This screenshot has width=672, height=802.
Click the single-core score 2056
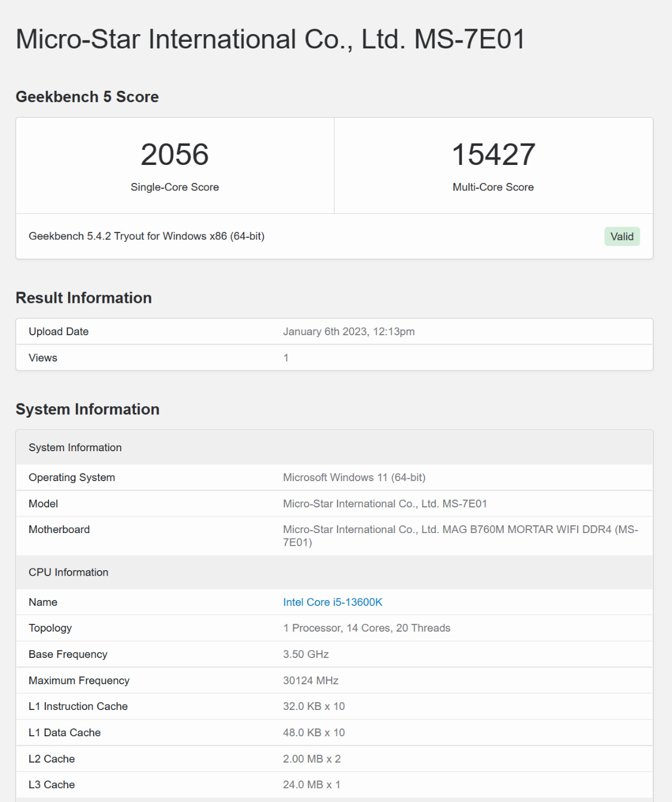click(174, 154)
